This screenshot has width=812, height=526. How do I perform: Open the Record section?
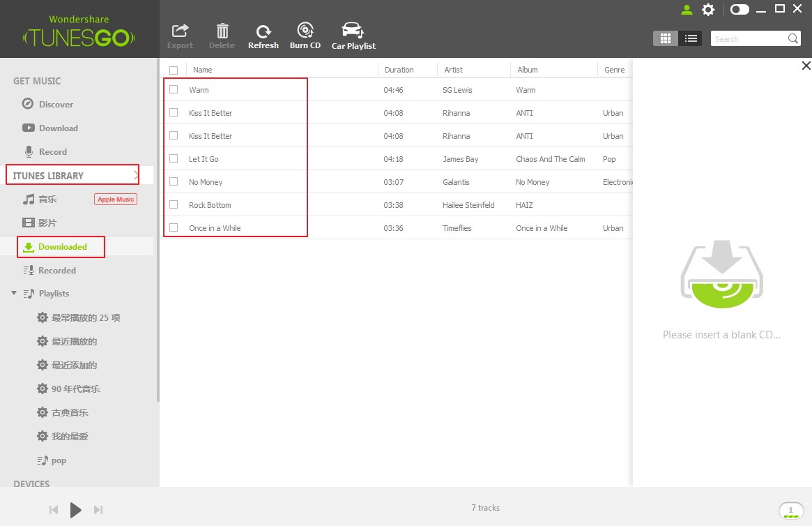(45, 152)
